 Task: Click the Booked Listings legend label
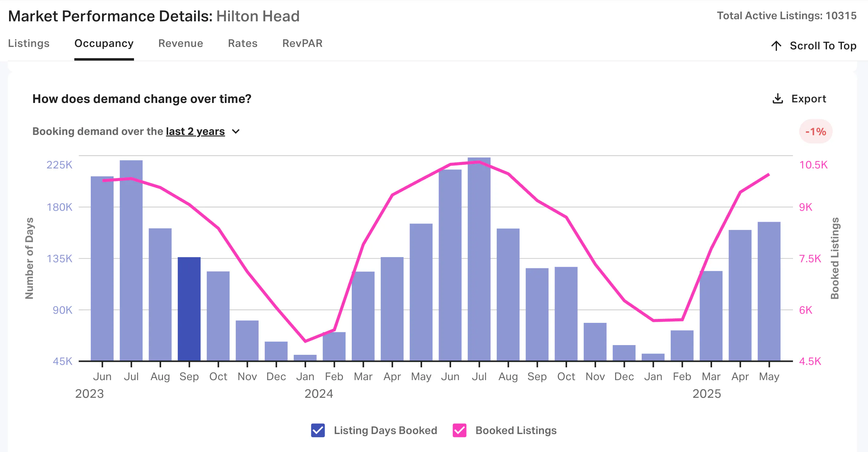[516, 430]
